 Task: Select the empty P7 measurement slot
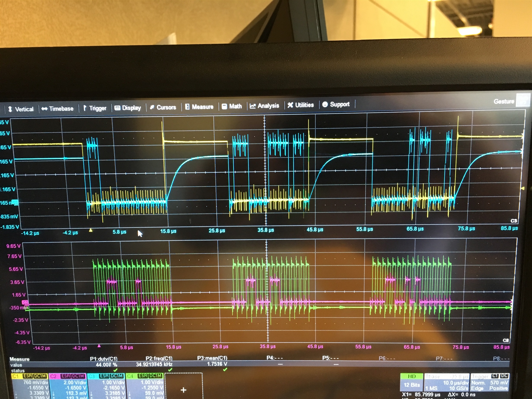pos(444,358)
